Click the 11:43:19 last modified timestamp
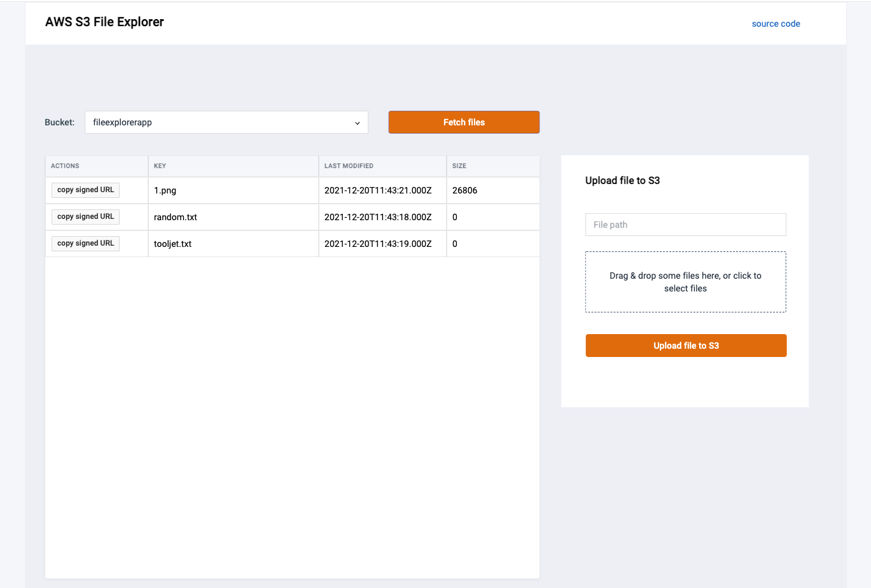 pos(378,244)
